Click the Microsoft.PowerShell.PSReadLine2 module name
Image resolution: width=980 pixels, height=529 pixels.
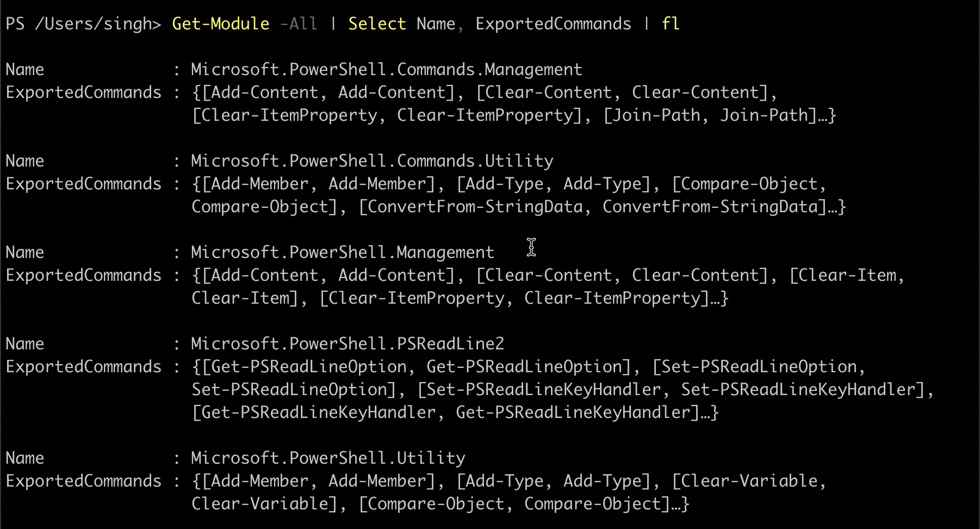tap(348, 344)
